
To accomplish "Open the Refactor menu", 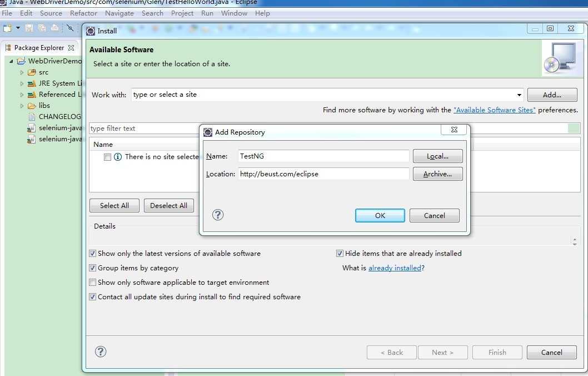I will (83, 13).
